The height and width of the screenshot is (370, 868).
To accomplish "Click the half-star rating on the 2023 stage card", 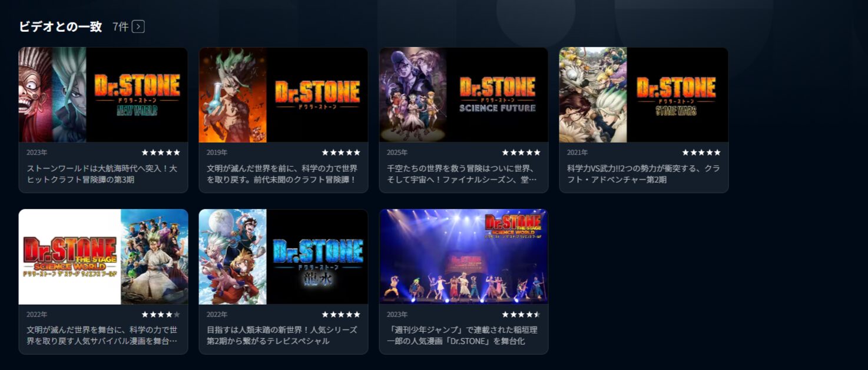I will pos(521,315).
